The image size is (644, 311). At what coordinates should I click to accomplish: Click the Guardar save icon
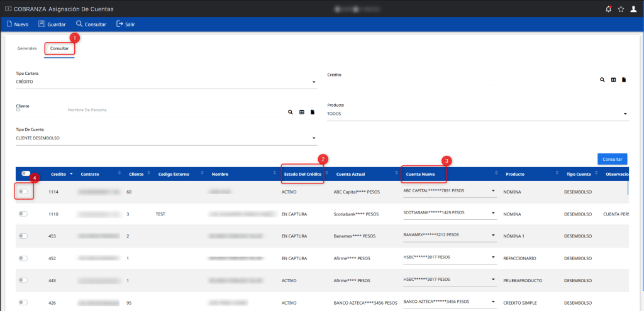click(x=42, y=25)
